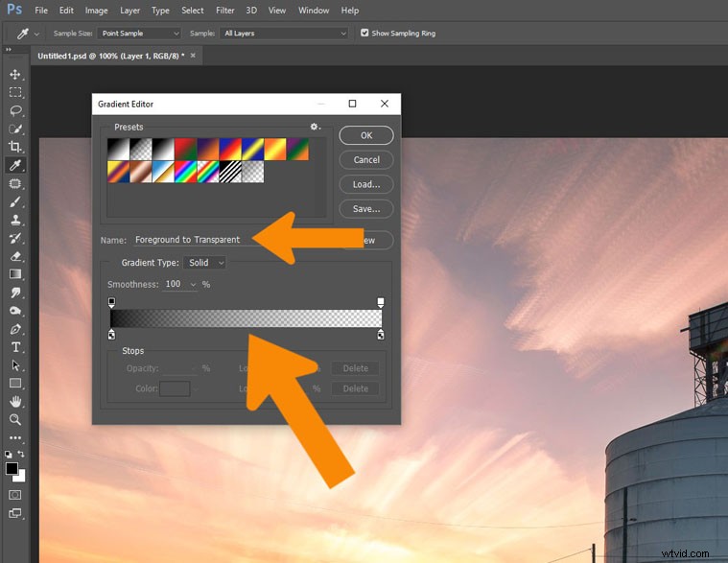Select the Spot Healing Brush tool
This screenshot has width=728, height=563.
pos(14,183)
